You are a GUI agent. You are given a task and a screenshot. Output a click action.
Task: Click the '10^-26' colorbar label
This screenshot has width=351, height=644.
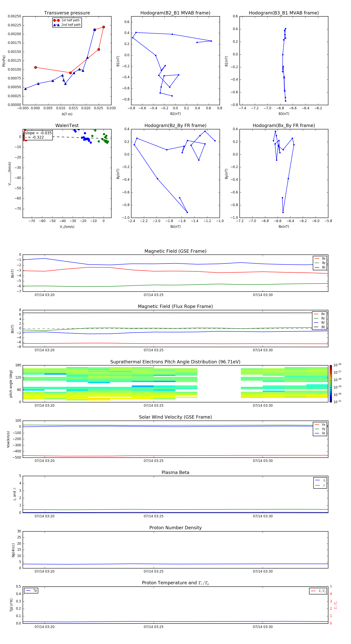click(337, 365)
